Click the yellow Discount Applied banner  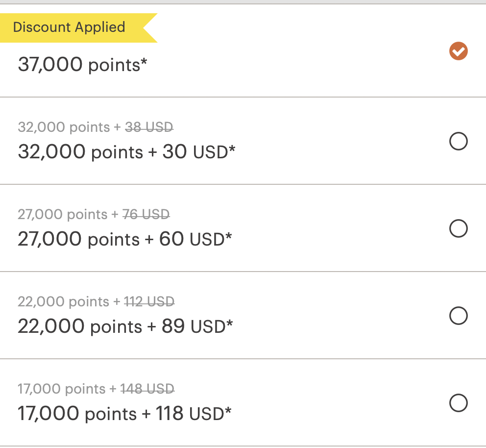click(79, 28)
